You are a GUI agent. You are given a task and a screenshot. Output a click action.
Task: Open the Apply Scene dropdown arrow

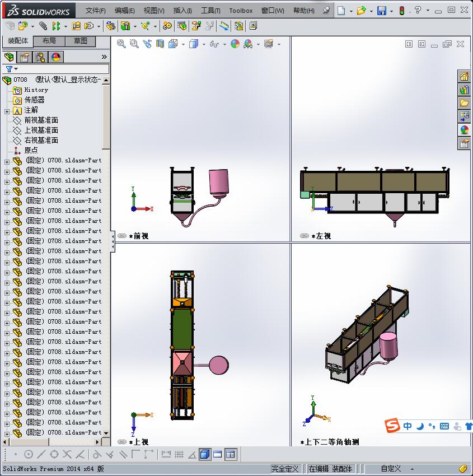258,45
